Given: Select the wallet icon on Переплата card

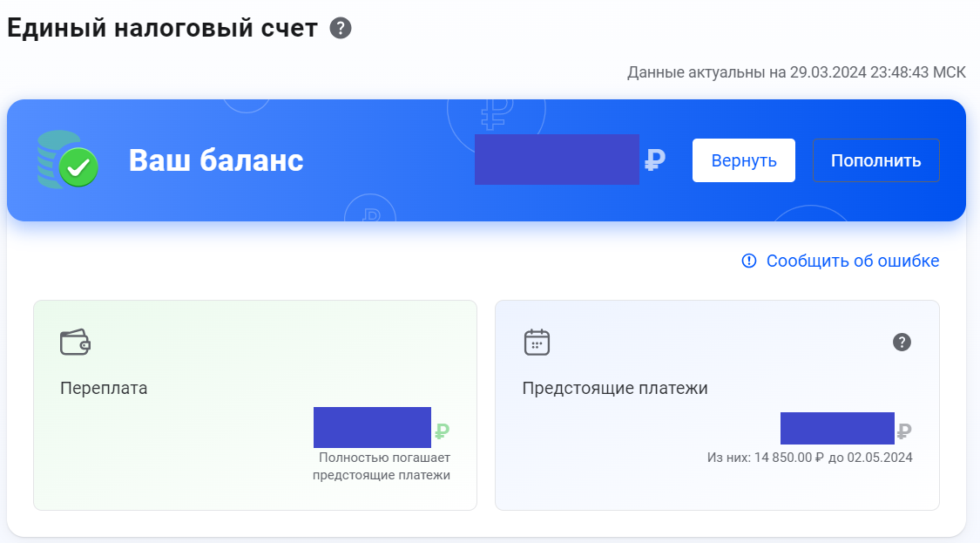Looking at the screenshot, I should pos(77,342).
